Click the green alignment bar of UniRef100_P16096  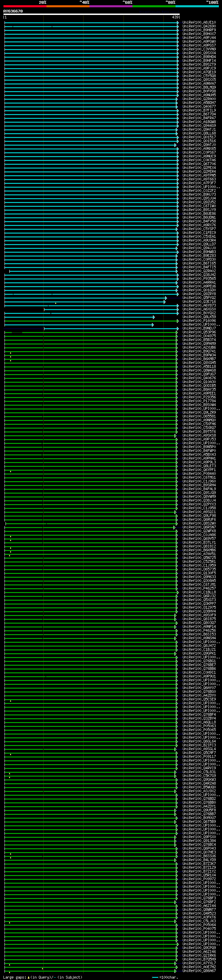coord(91,321)
